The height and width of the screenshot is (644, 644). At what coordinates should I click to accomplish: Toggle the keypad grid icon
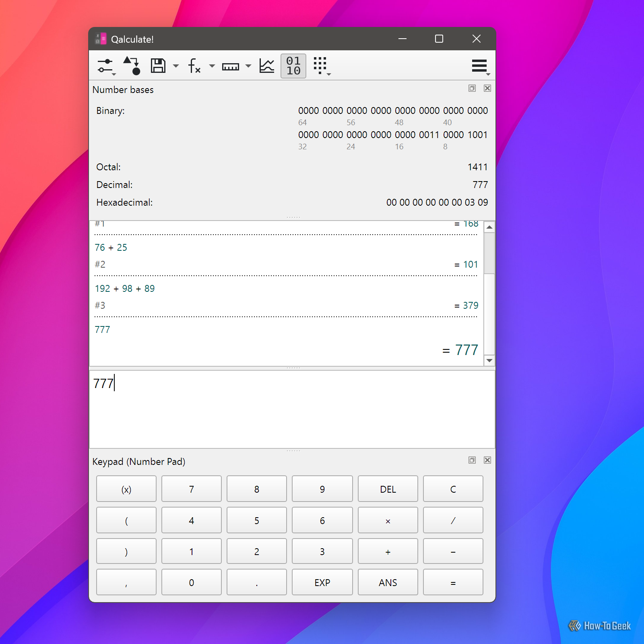coord(321,66)
